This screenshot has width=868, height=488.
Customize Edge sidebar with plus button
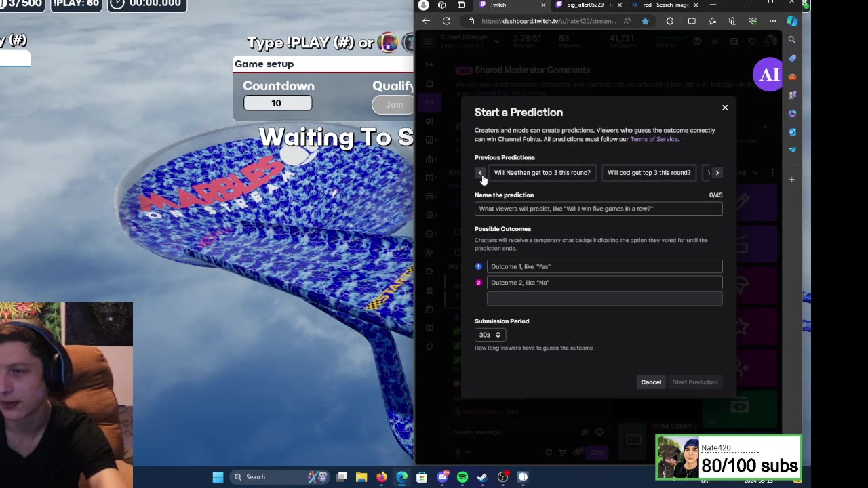792,180
